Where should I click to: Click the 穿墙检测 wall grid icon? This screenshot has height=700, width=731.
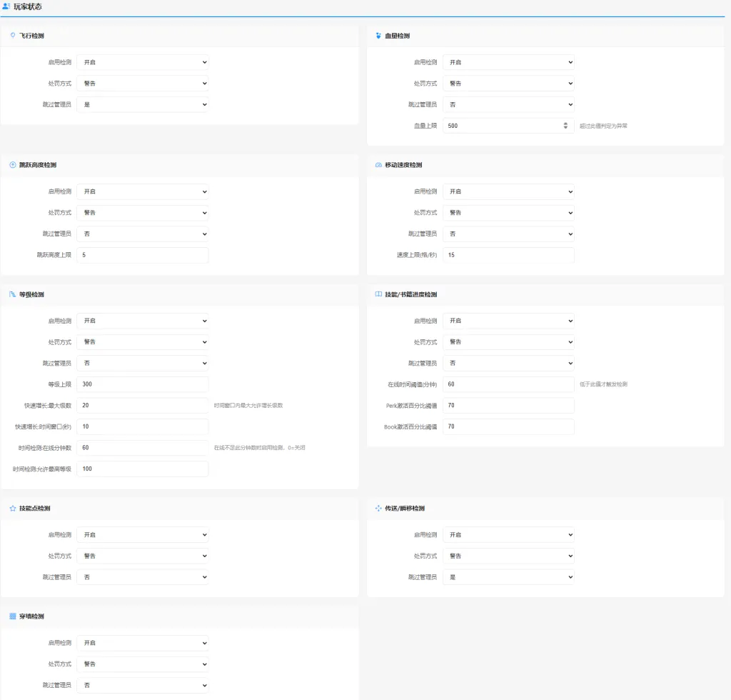(13, 616)
